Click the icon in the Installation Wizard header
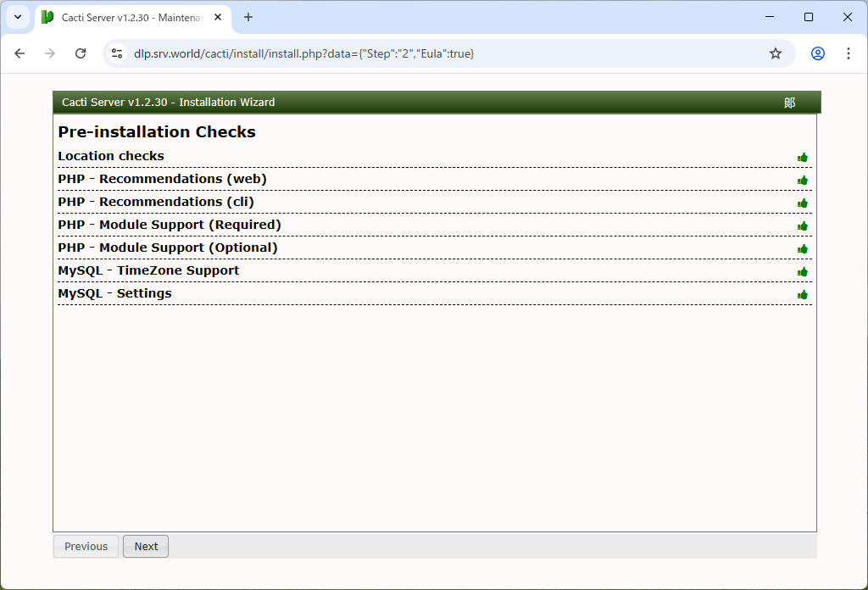 [789, 103]
